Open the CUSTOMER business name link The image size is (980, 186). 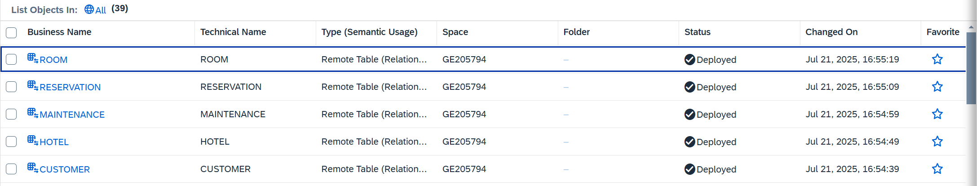click(x=65, y=169)
